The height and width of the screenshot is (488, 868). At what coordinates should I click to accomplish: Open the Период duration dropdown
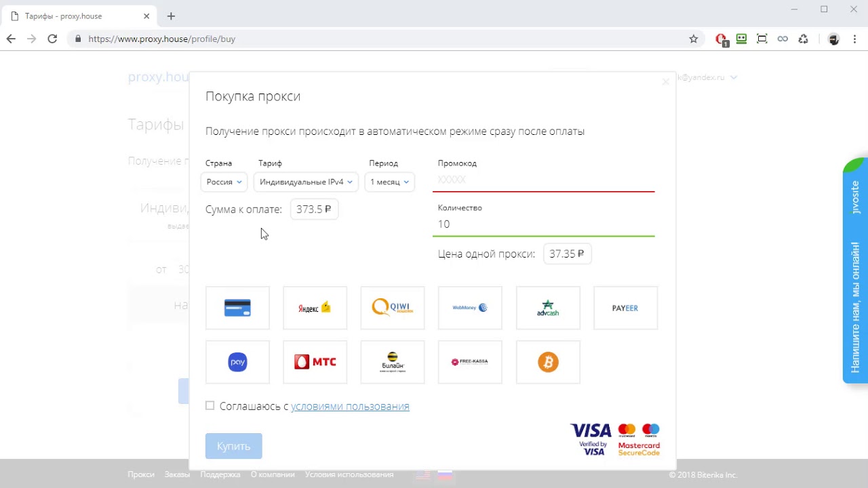[x=389, y=182]
